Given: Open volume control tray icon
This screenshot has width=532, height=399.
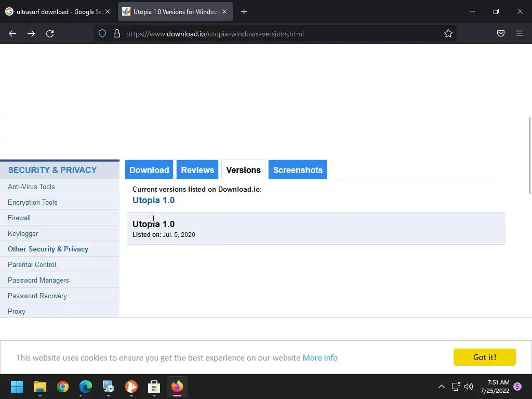Looking at the screenshot, I should point(469,387).
